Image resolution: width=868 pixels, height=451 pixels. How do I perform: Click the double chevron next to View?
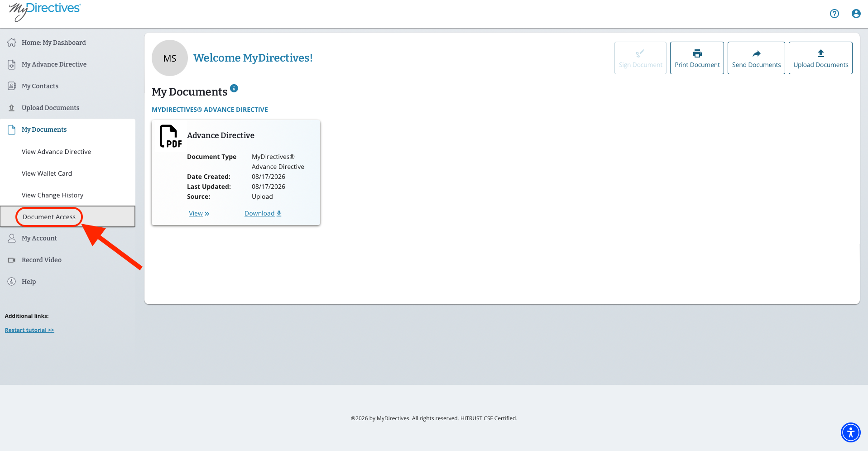[x=207, y=214]
